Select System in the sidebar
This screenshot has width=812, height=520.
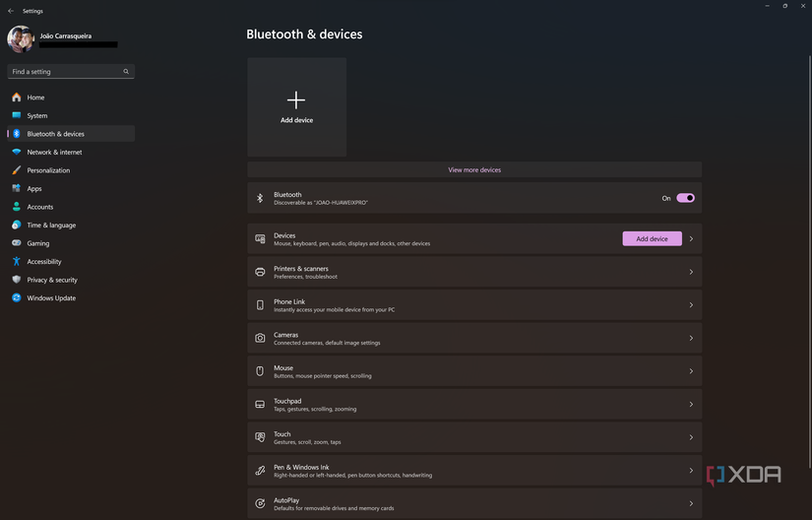click(x=71, y=115)
